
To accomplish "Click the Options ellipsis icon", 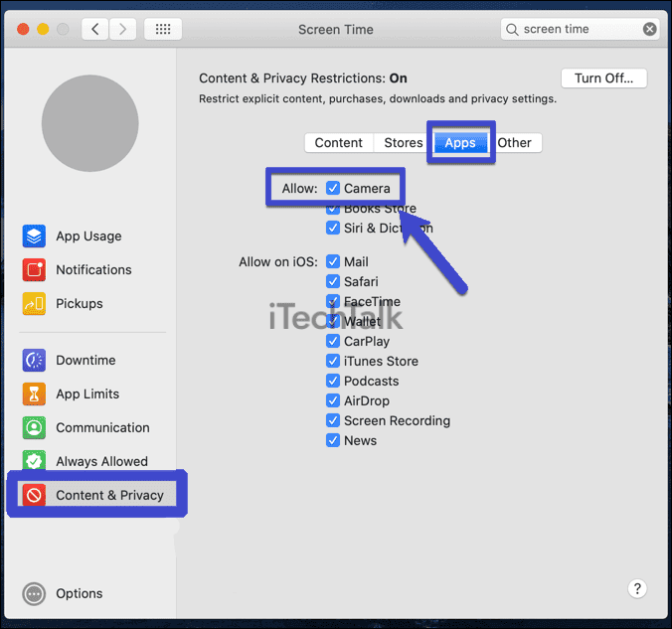I will tap(34, 594).
